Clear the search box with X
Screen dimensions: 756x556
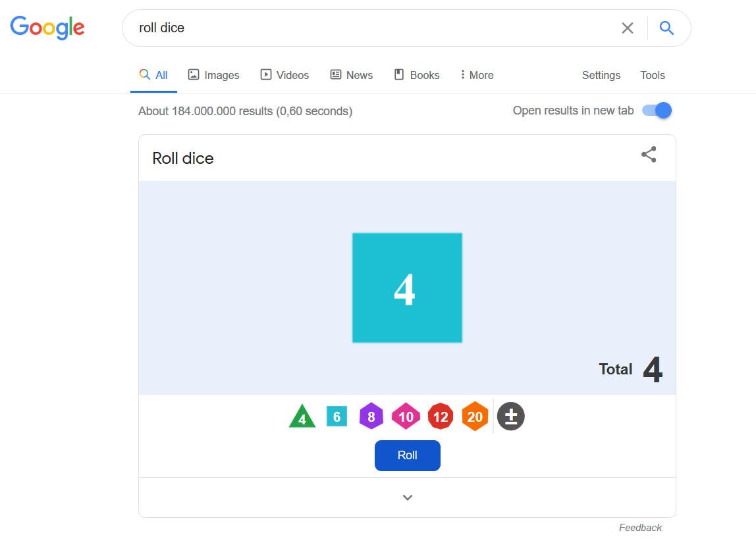pyautogui.click(x=628, y=28)
